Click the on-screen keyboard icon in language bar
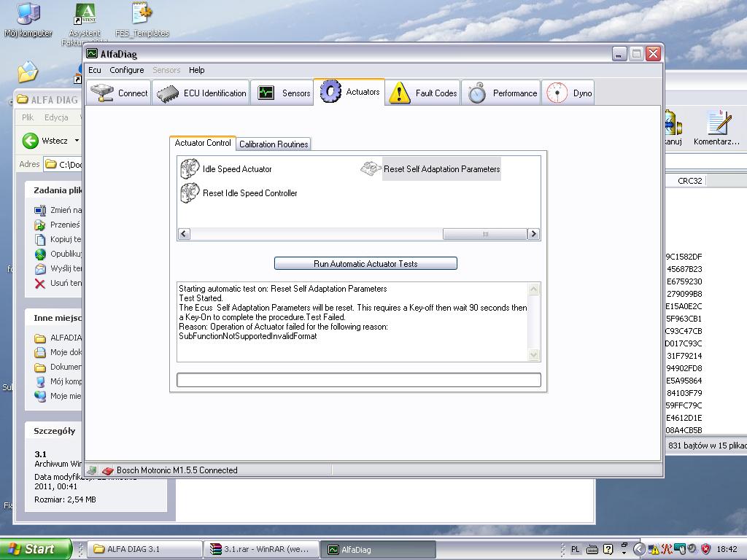747x560 pixels. (x=592, y=550)
